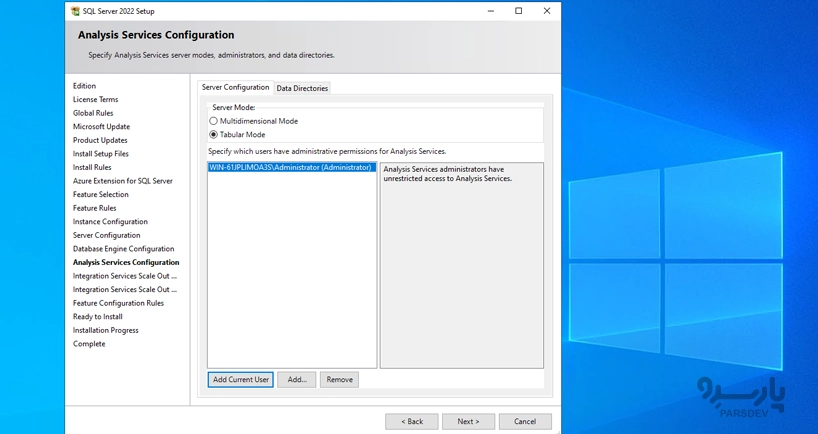Click the Add Current User button
818x434 pixels.
(x=240, y=380)
